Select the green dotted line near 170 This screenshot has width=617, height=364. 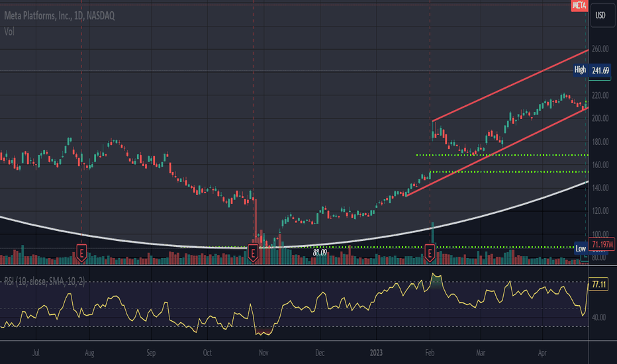point(502,155)
